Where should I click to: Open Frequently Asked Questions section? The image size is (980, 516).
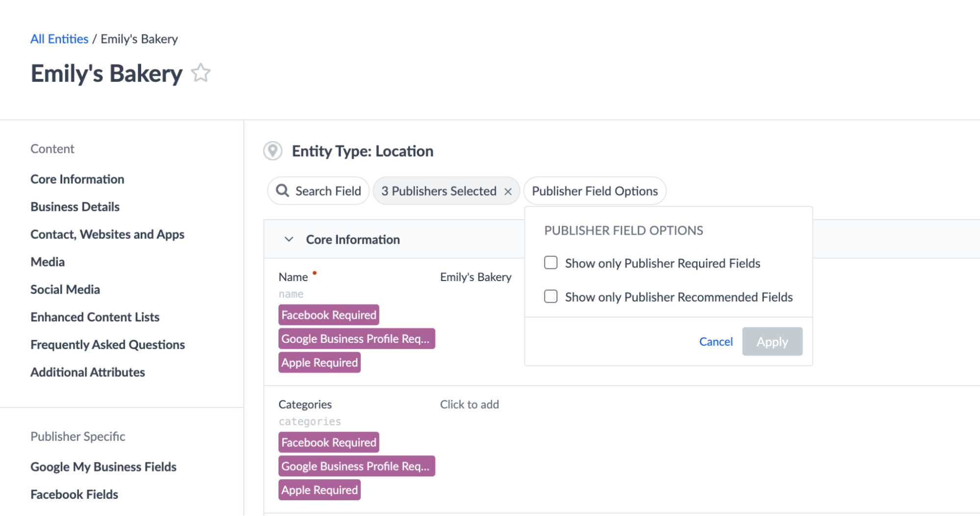pos(108,344)
